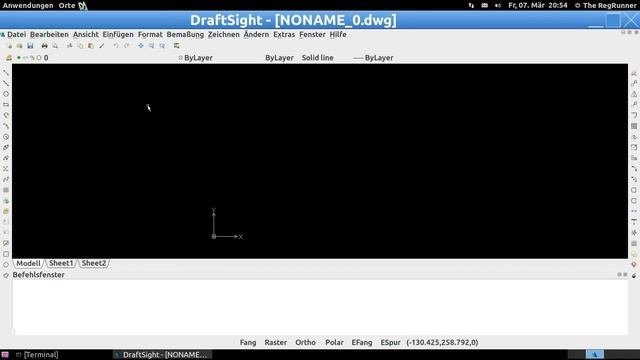
Task: Click inside the Befehlsfenster command input area
Action: pyautogui.click(x=320, y=307)
